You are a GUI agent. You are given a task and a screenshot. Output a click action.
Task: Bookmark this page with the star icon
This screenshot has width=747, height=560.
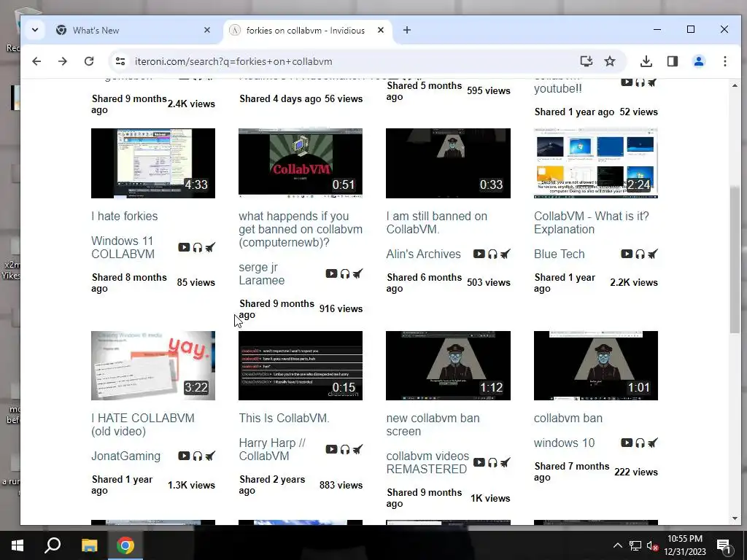coord(610,61)
